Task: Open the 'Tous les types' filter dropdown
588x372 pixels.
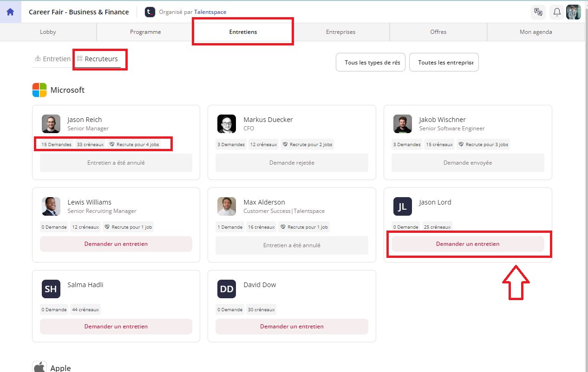Action: [371, 62]
